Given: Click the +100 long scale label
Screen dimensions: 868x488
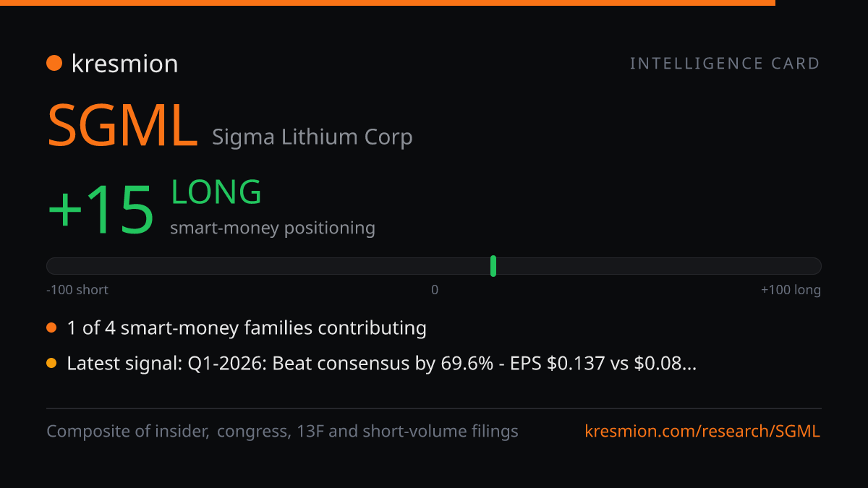Looking at the screenshot, I should (791, 290).
